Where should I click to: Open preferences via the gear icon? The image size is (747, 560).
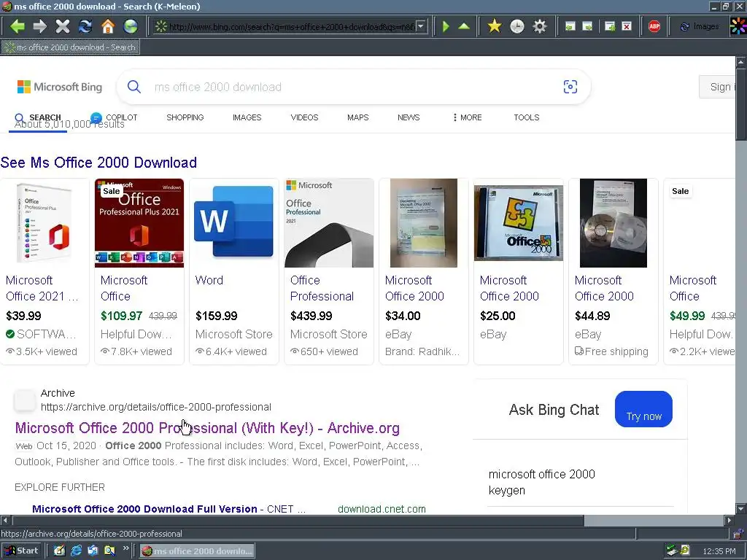539,26
